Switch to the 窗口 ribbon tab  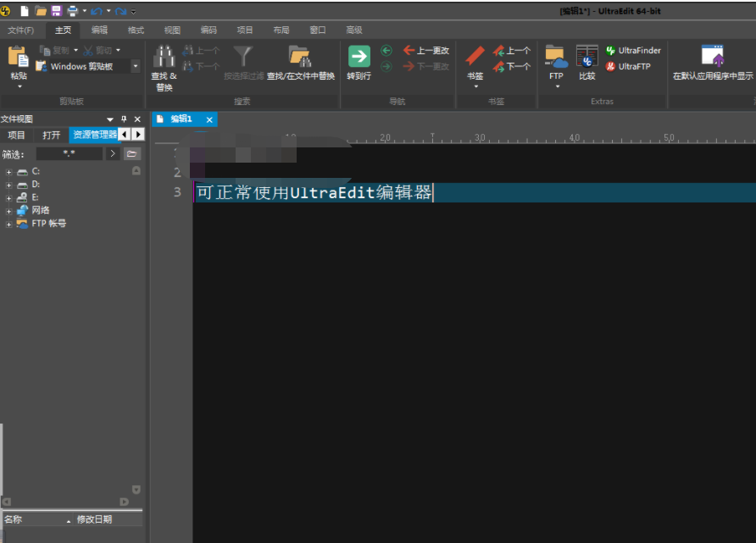317,30
